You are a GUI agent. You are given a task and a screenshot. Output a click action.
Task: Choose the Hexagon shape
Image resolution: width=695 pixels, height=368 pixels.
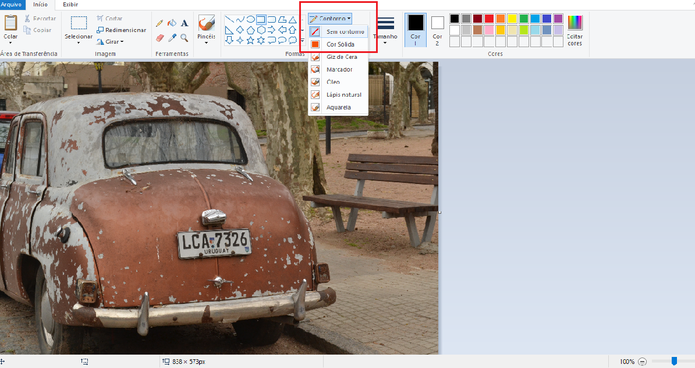[261, 30]
